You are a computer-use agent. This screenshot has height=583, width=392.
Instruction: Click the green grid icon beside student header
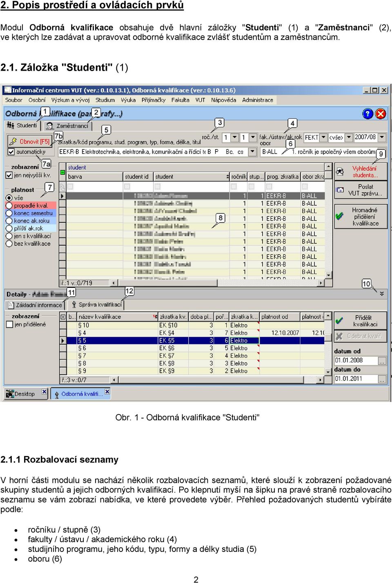(x=62, y=172)
